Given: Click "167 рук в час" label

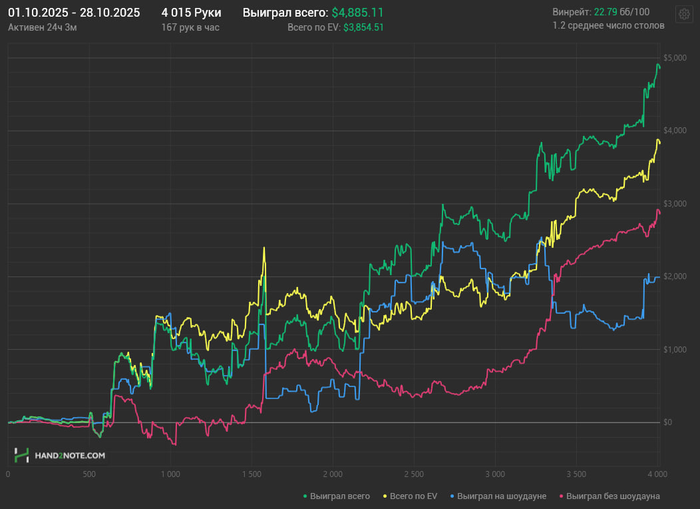Looking at the screenshot, I should coord(190,27).
